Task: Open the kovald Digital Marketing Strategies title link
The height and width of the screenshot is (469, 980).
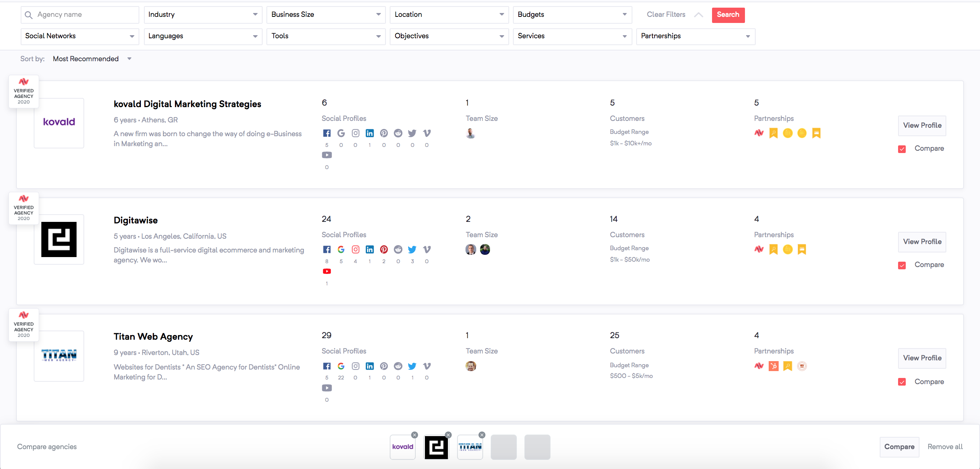Action: coord(187,104)
